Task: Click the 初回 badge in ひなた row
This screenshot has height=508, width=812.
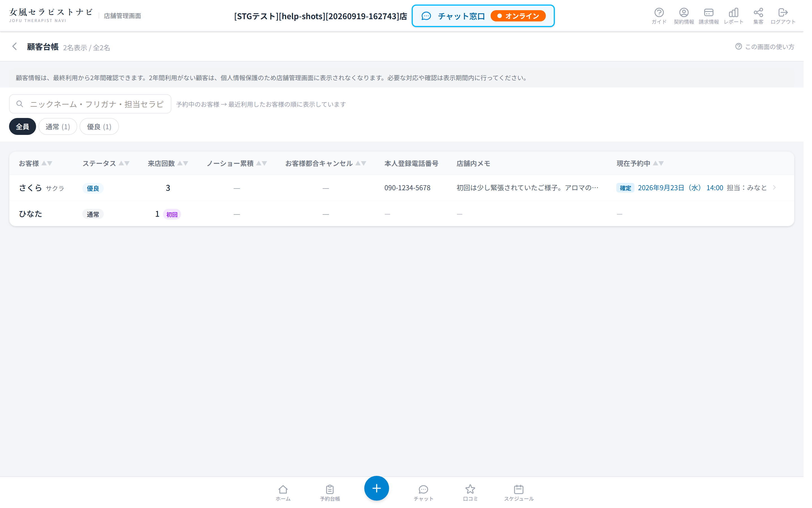Action: 172,214
